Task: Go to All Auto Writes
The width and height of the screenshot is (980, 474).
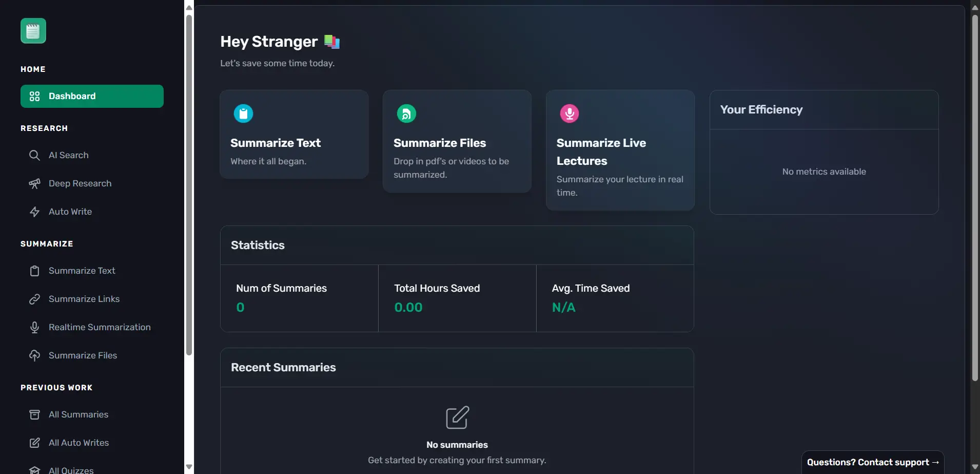Action: [79, 443]
